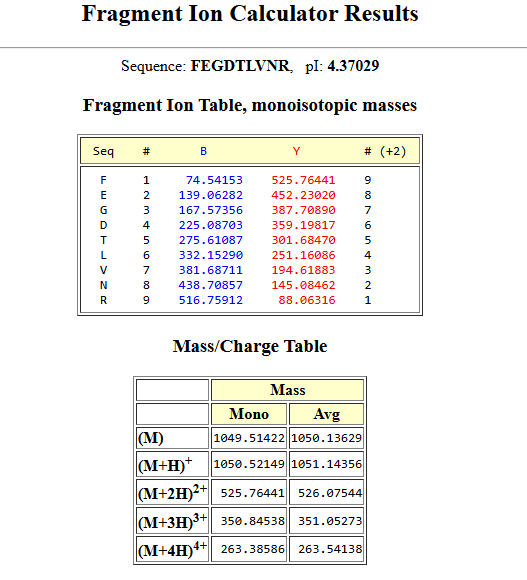
Task: Click B ion value 275.61087 for residue T
Action: pos(211,240)
